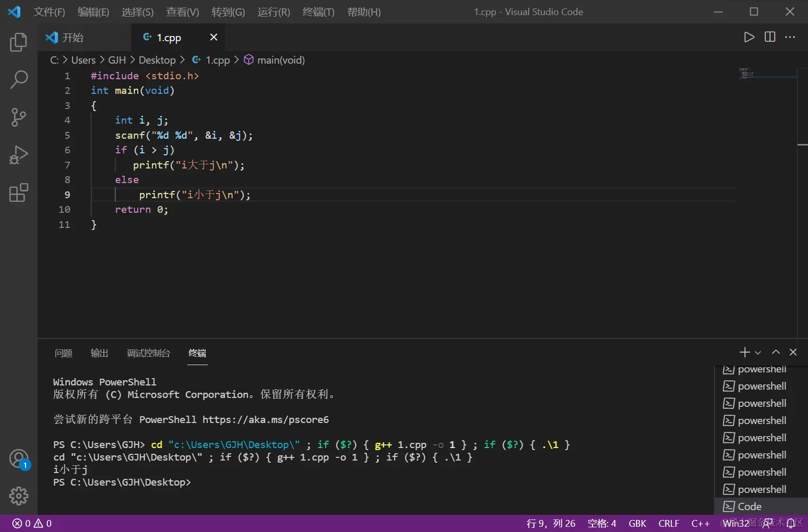Open the Search view in activity bar
Viewport: 808px width, 532px height.
pos(19,80)
